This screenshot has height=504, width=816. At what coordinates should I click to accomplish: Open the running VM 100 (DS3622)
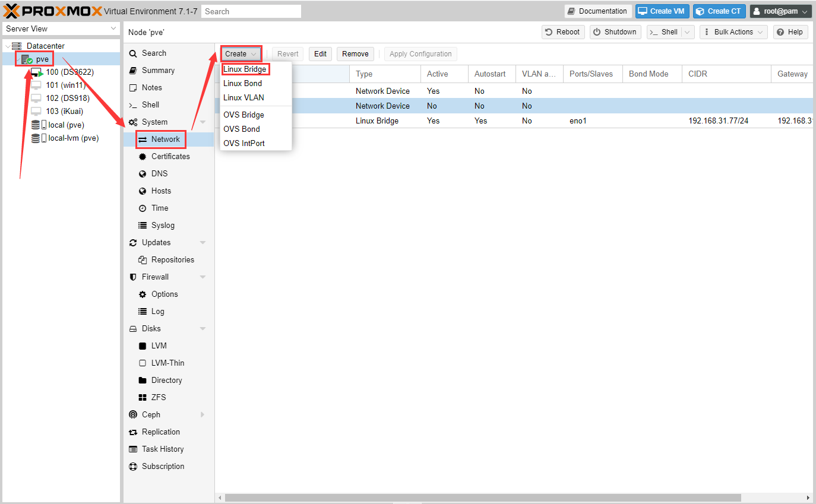[x=69, y=72]
